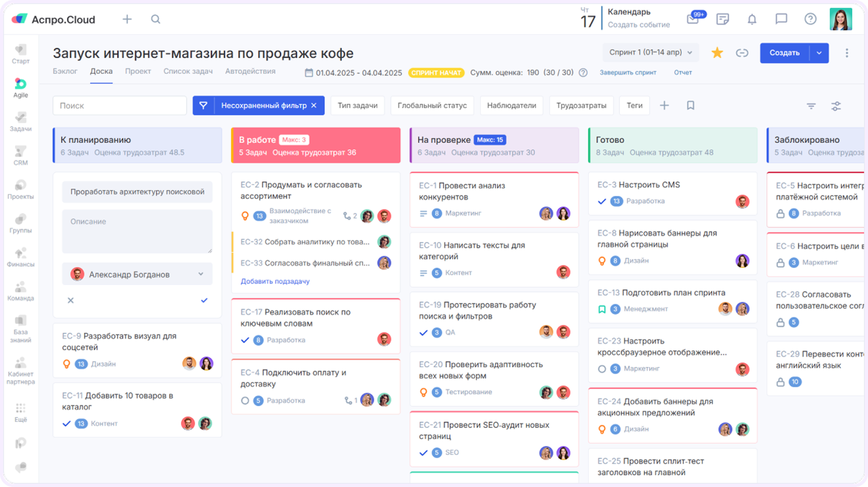Open the notes icon in top bar
This screenshot has width=868, height=487.
(723, 19)
